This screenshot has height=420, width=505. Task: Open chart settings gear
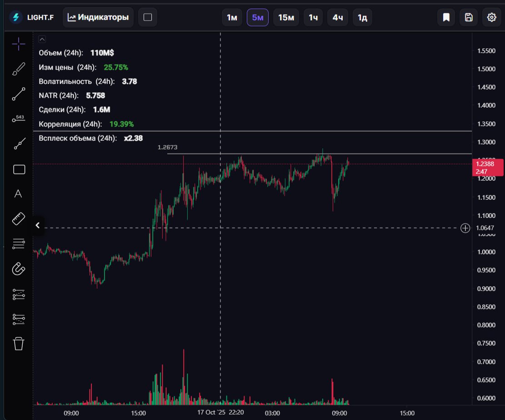click(x=491, y=17)
